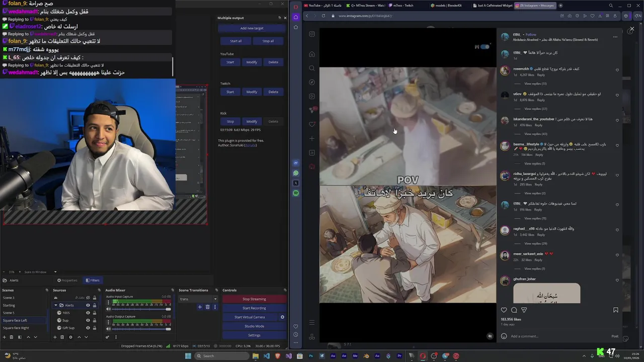This screenshot has width=644, height=362.
Task: Delete selected source with trash icon
Action: (x=62, y=337)
